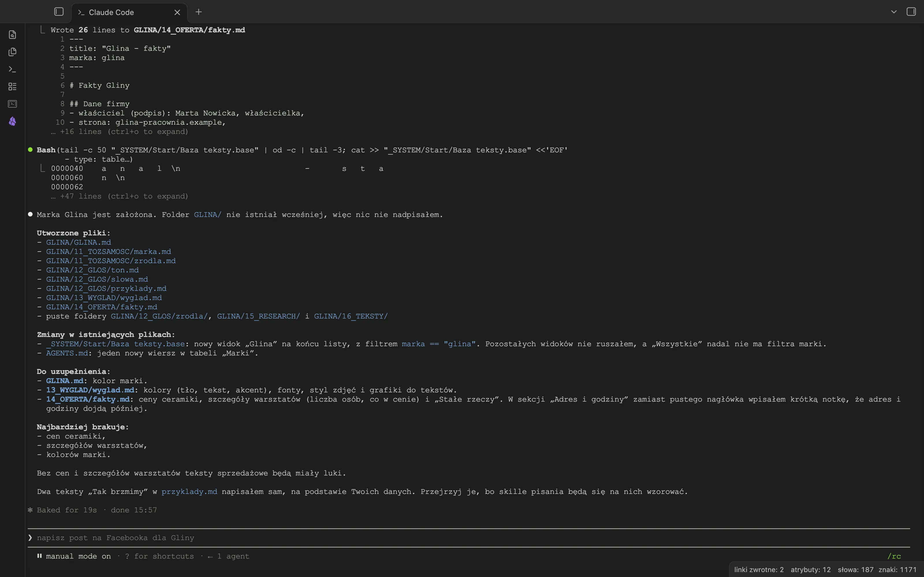The width and height of the screenshot is (924, 577).
Task: Focus the prompt input field
Action: 469,538
